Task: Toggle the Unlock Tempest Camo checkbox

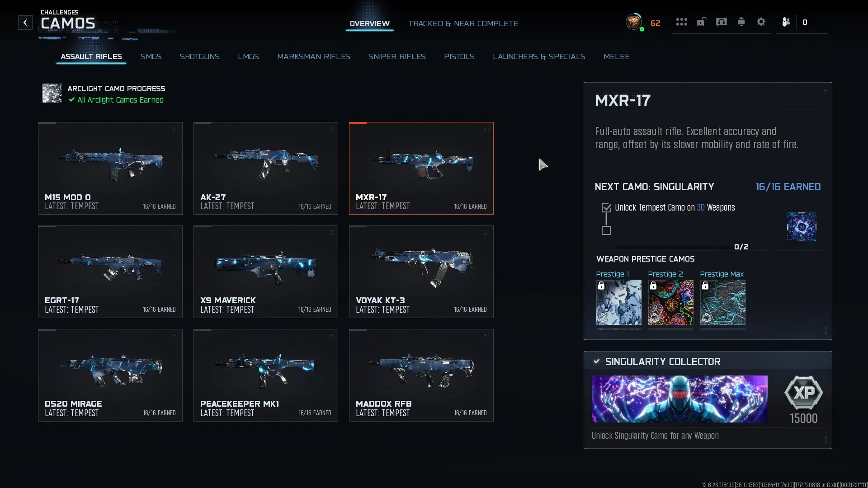Action: tap(606, 208)
